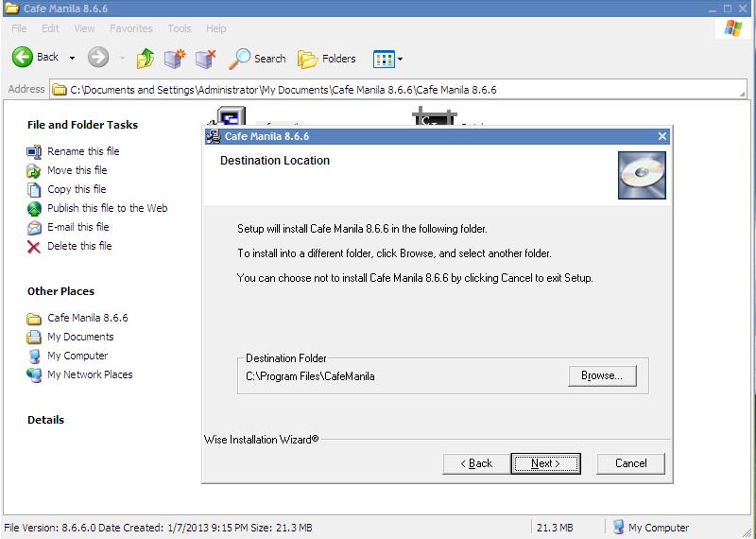Click Cancel to exit Setup
This screenshot has width=756, height=539.
point(630,463)
